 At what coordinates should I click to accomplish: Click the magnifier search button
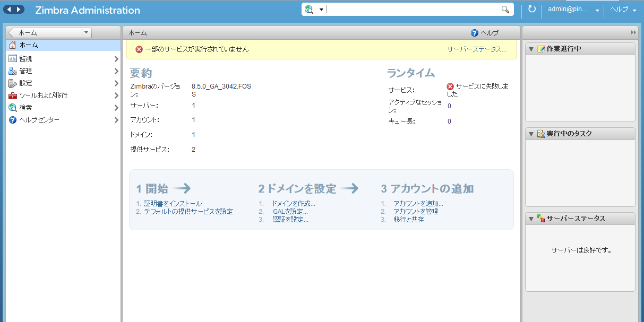(505, 10)
